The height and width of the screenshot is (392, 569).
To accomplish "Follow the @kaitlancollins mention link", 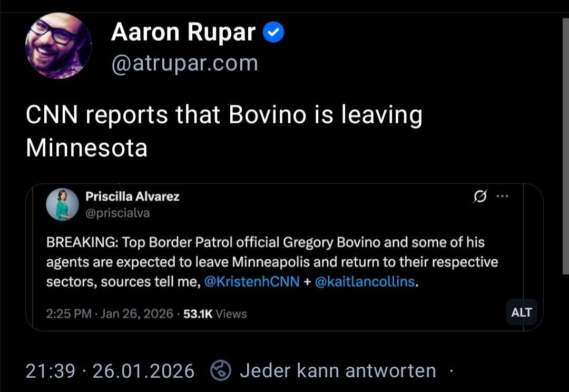I will tap(365, 282).
